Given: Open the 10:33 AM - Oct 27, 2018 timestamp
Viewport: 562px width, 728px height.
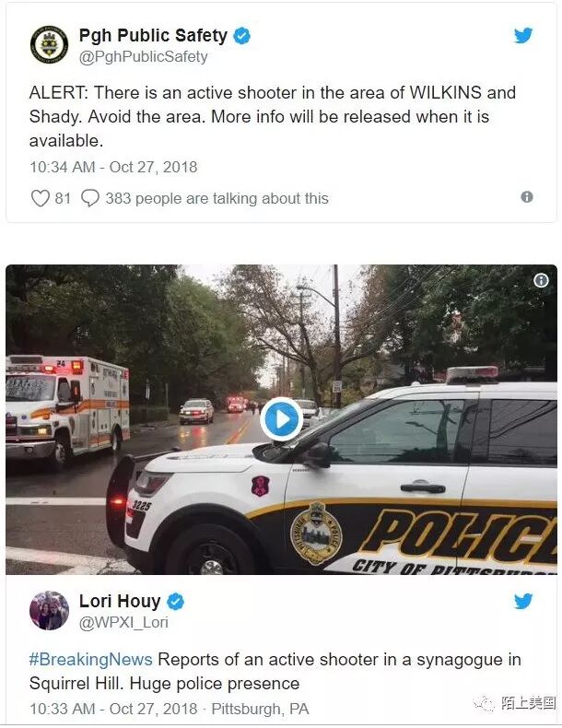Looking at the screenshot, I should [113, 709].
